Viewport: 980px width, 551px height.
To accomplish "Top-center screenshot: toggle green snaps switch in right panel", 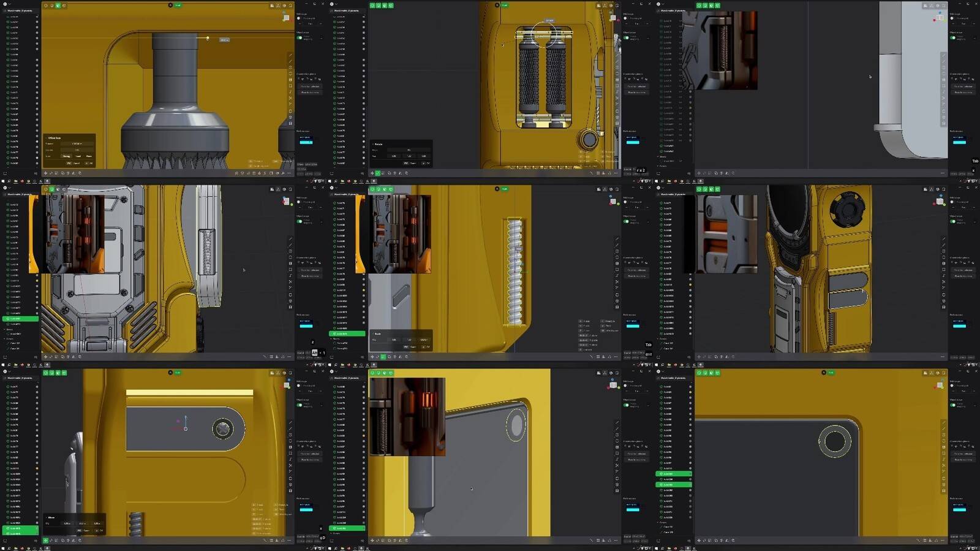I will [x=626, y=37].
